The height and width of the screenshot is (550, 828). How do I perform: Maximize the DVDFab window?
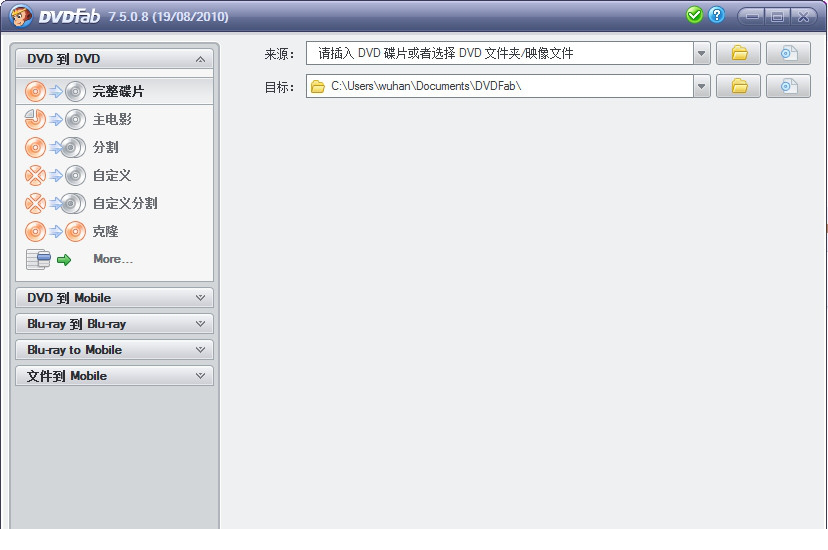tap(777, 16)
